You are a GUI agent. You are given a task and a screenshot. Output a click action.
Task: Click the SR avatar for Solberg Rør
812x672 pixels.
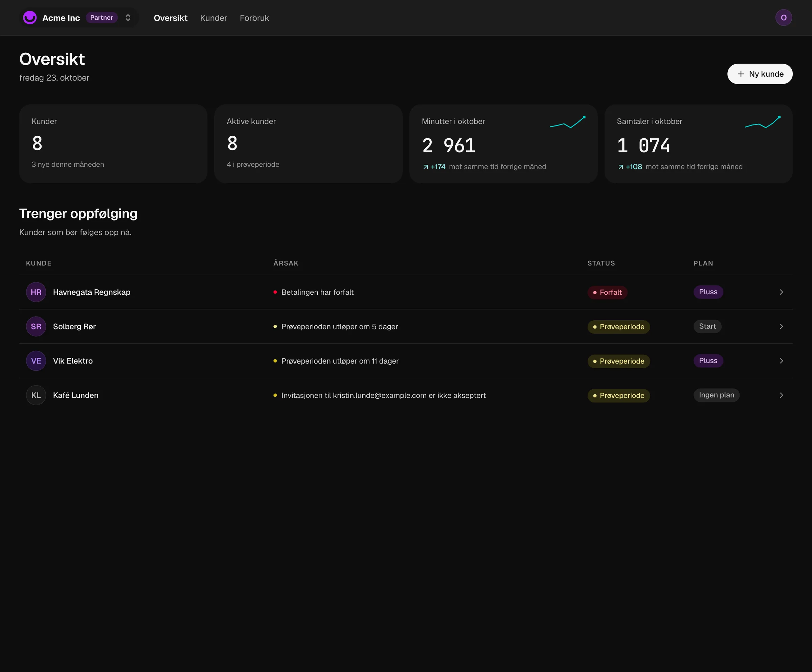[36, 327]
